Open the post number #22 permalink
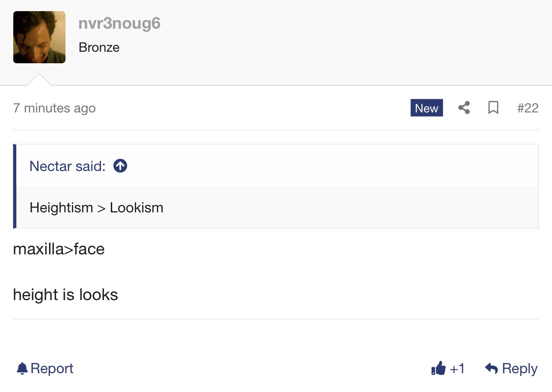Screen dimensions: 552x392 click(x=527, y=108)
